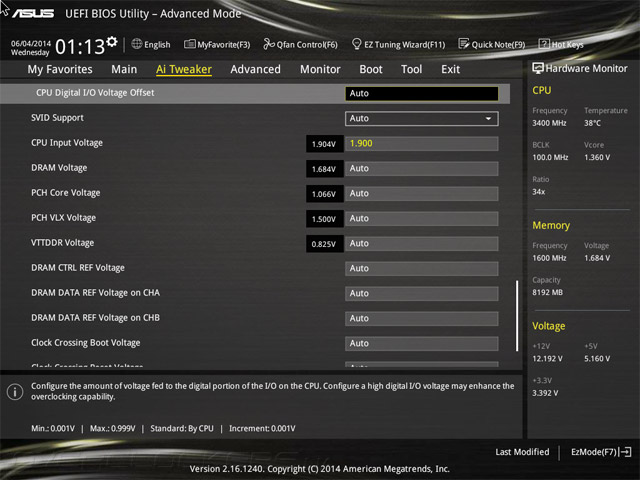Select Clock Crossing Boot Voltage label
The image size is (640, 480).
click(86, 343)
